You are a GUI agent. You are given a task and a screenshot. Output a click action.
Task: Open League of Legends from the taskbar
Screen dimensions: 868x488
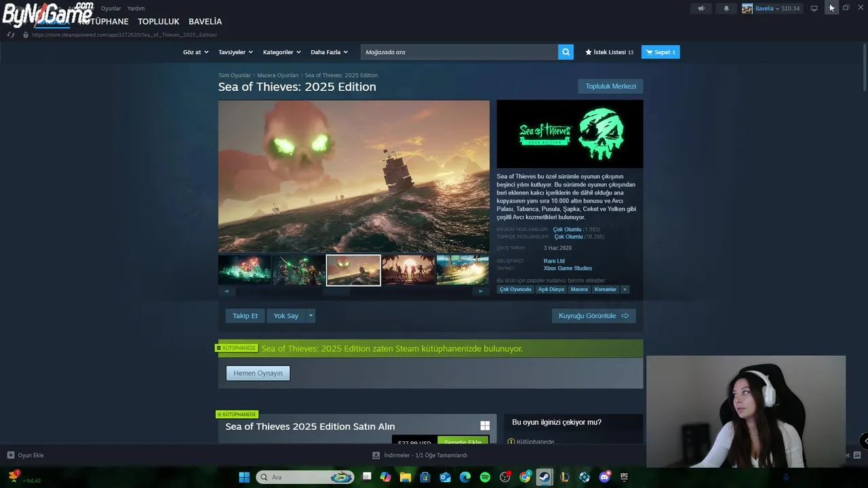(564, 477)
